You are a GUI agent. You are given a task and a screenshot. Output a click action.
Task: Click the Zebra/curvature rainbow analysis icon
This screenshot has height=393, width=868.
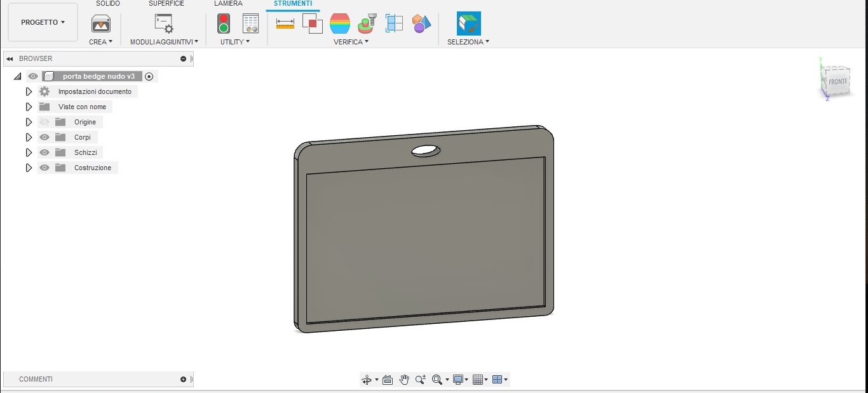click(340, 23)
